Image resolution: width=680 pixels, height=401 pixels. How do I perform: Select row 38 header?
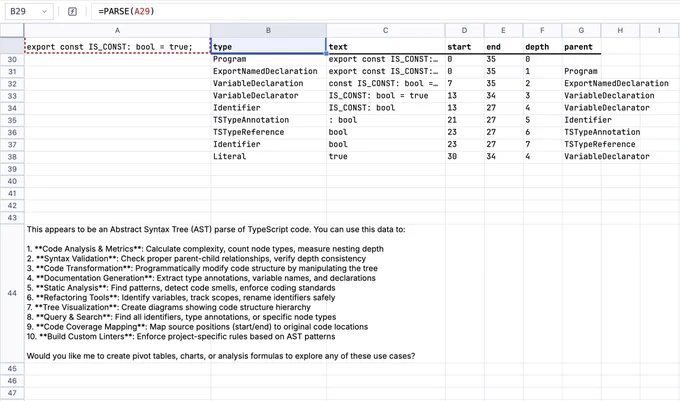pos(12,156)
